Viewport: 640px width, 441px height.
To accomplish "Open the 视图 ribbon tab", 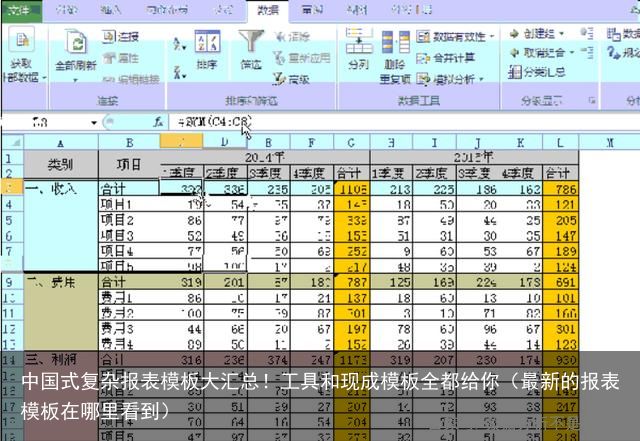I will pyautogui.click(x=356, y=10).
